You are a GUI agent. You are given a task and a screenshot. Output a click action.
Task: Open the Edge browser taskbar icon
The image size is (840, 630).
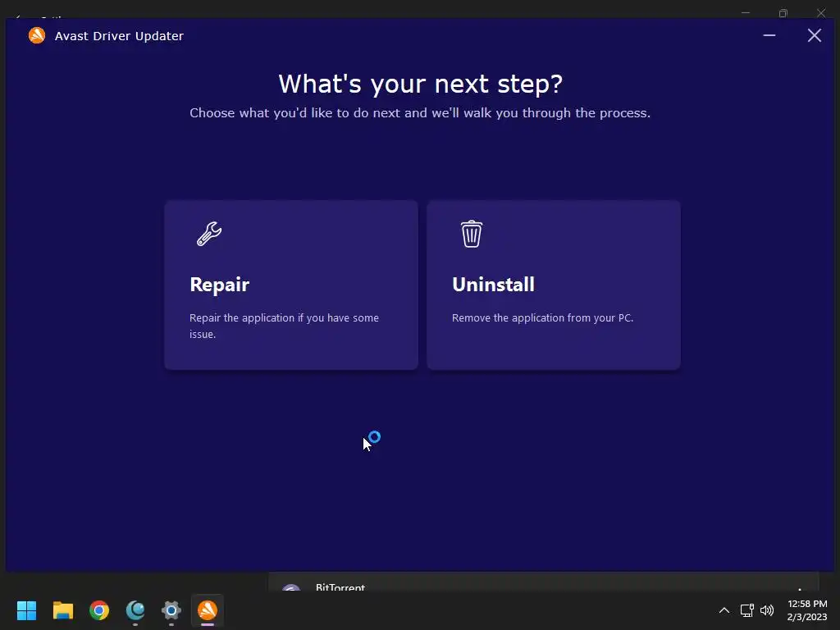135,610
